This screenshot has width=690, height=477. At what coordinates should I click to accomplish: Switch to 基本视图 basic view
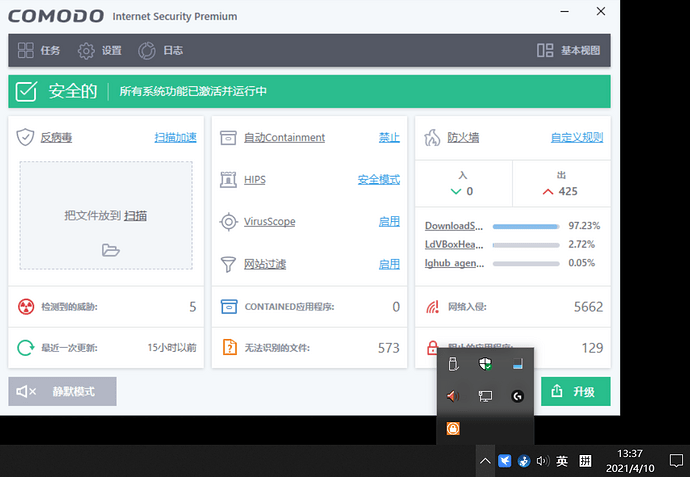[x=569, y=51]
